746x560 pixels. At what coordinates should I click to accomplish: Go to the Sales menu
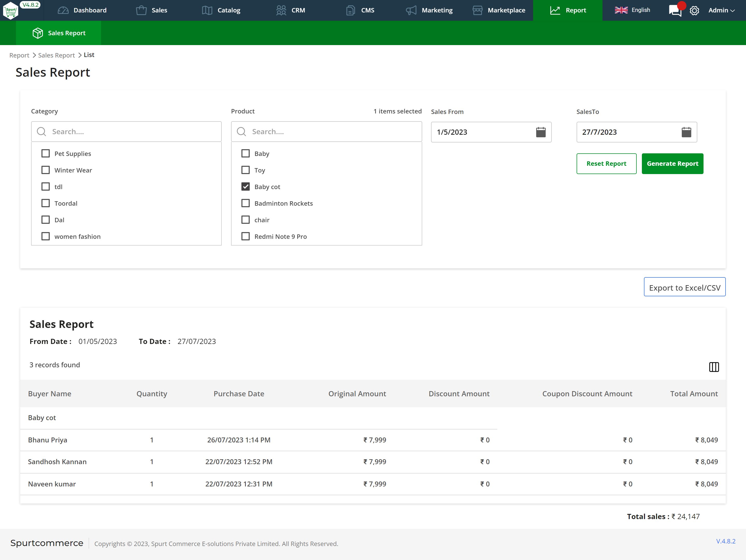[152, 10]
